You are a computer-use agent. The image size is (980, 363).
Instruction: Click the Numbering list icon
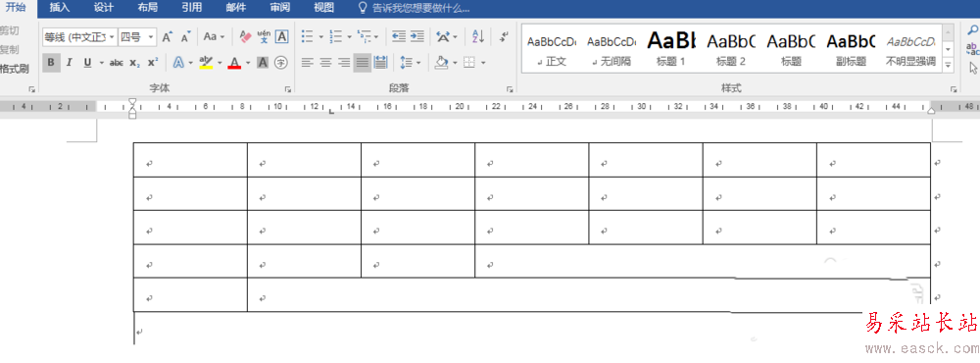[335, 37]
